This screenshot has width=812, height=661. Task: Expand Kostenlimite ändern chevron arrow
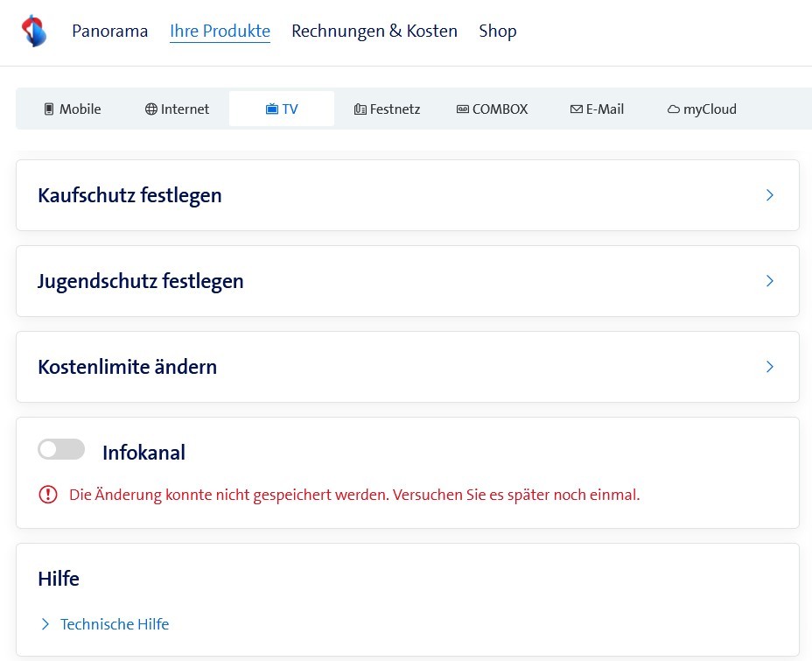(770, 367)
